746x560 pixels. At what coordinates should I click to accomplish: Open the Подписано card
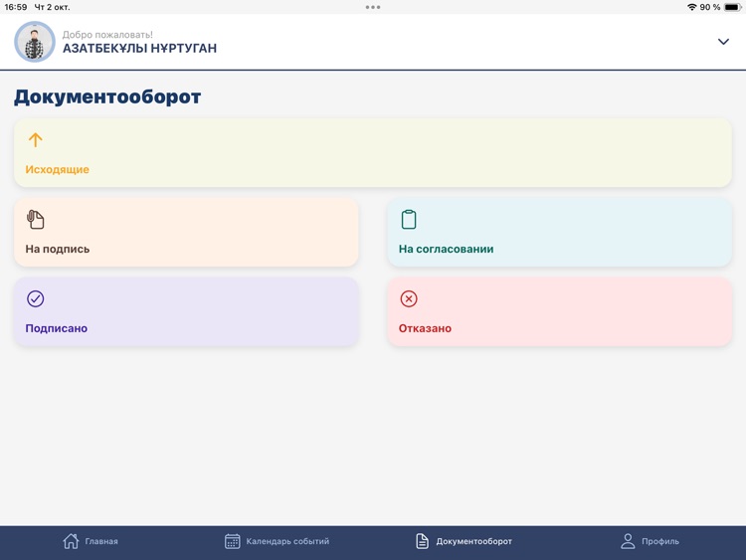186,311
